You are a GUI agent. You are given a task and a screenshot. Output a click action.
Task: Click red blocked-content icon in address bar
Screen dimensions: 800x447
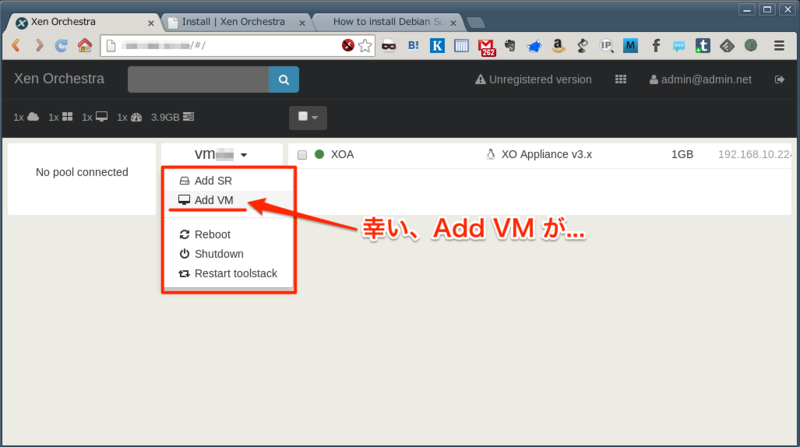click(348, 45)
